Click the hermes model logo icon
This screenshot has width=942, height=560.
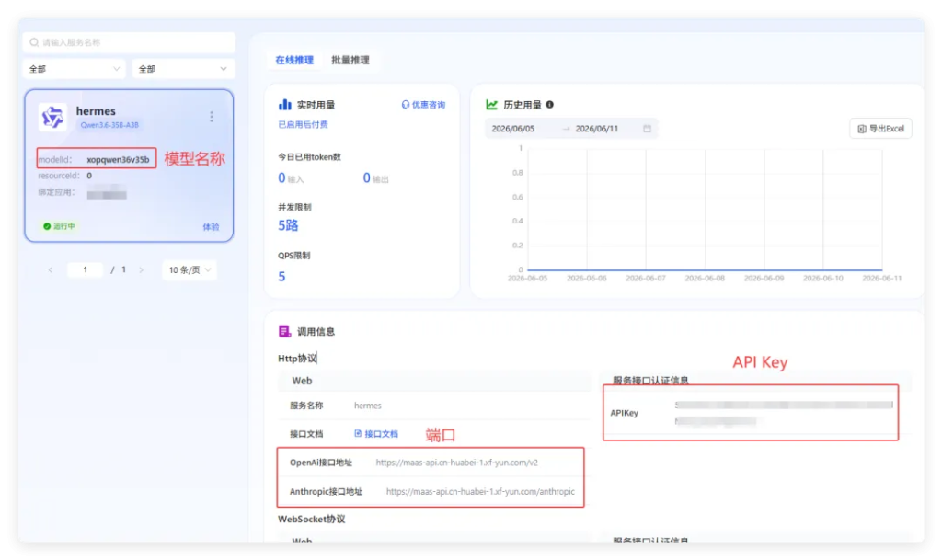pos(52,117)
